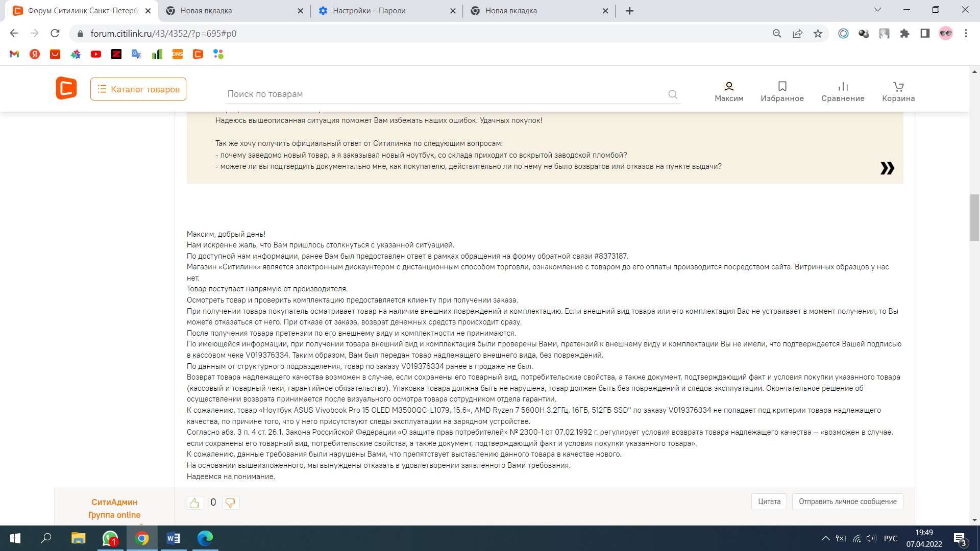Click the Citilink orange logo
This screenshot has height=551, width=980.
[x=66, y=88]
